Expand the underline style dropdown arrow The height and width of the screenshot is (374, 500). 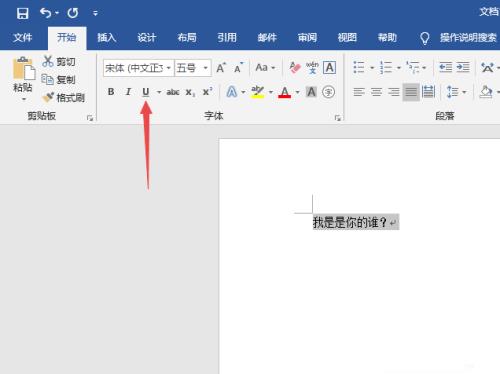[159, 92]
